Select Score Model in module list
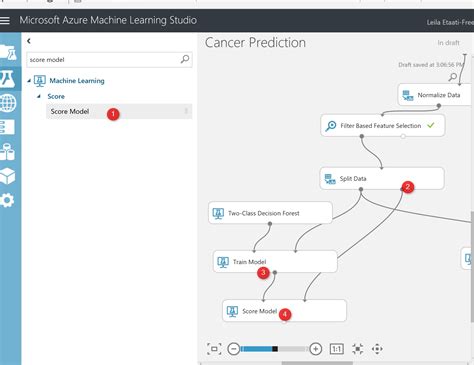Screen dimensions: 474x365 coord(119,111)
